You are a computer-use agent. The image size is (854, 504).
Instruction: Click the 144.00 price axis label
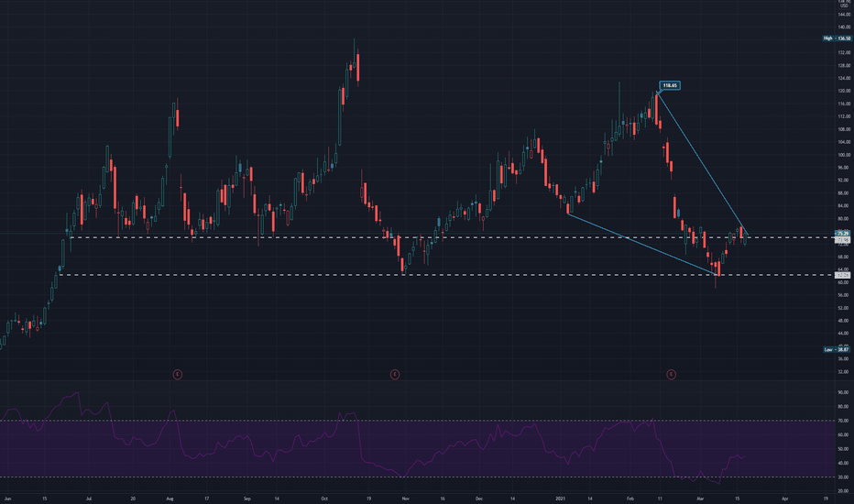pos(844,14)
